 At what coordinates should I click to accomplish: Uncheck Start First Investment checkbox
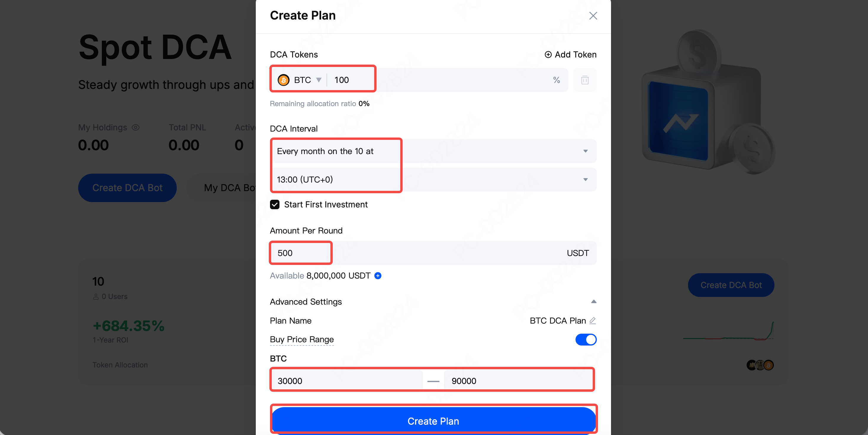tap(275, 205)
